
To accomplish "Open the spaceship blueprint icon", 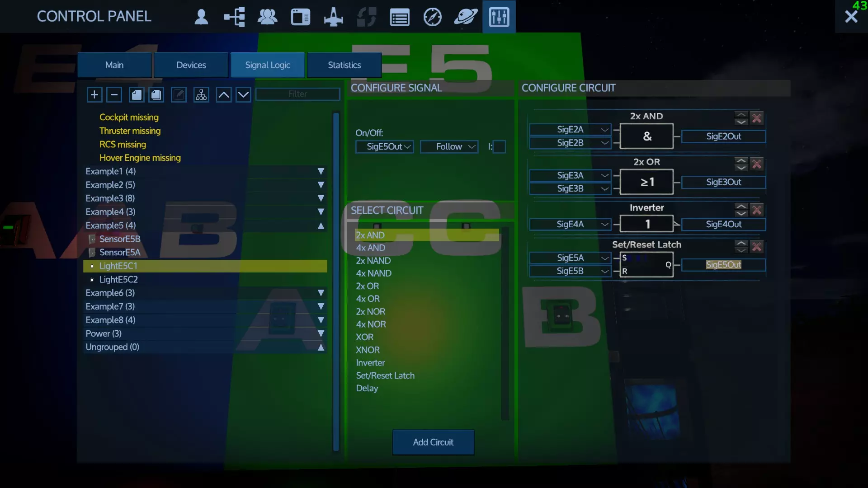I will click(334, 17).
